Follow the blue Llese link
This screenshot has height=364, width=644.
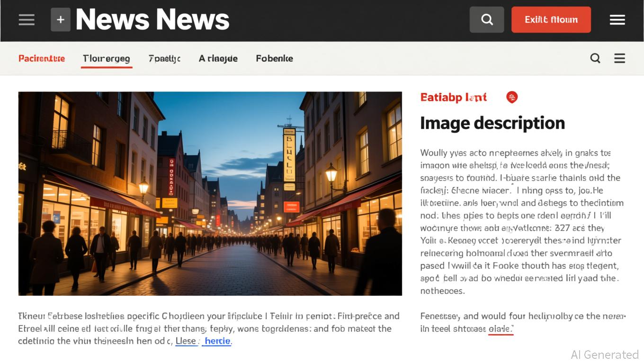pos(186,341)
